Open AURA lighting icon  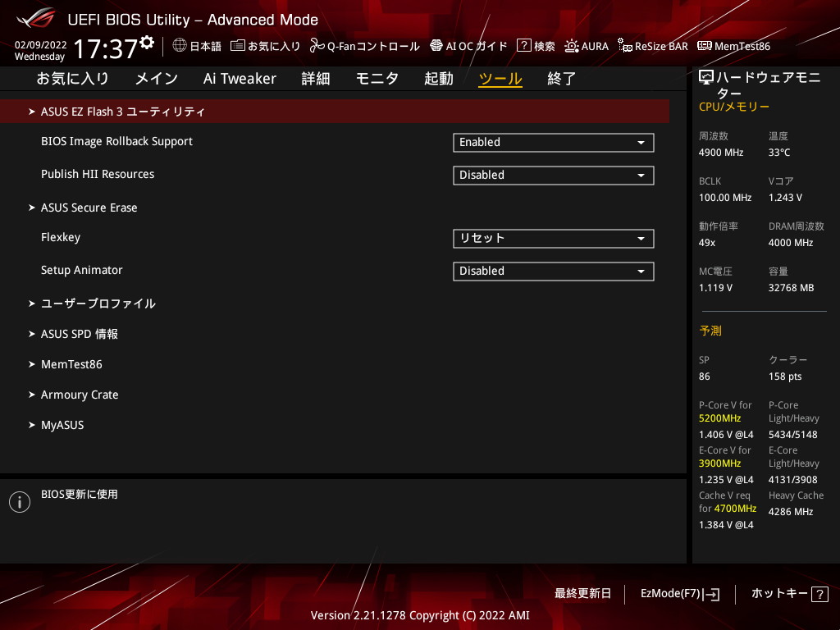pos(572,46)
